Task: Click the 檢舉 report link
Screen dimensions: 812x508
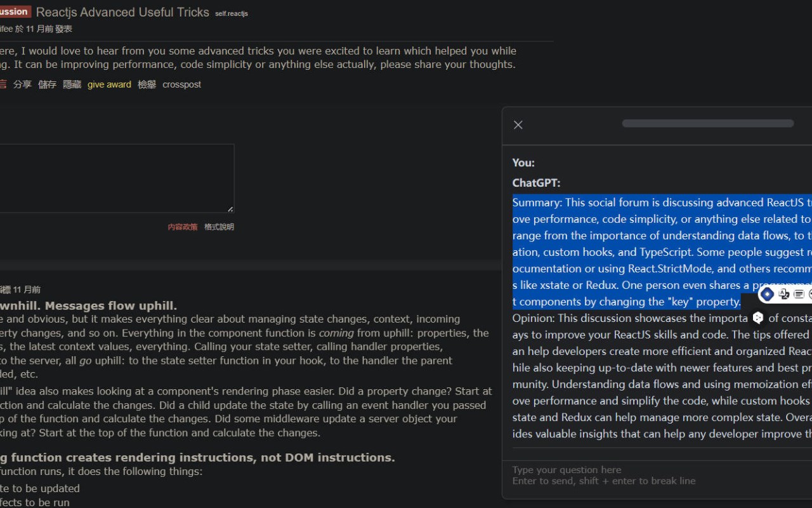Action: 147,84
